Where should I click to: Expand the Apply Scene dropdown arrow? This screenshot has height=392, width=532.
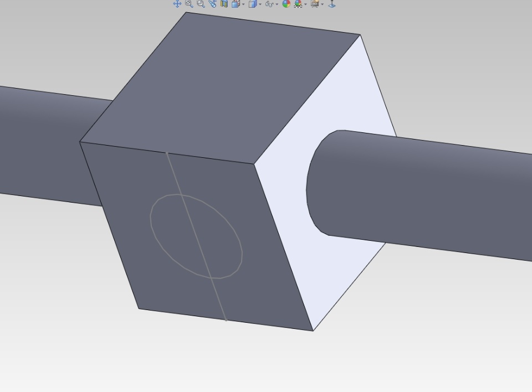[306, 4]
